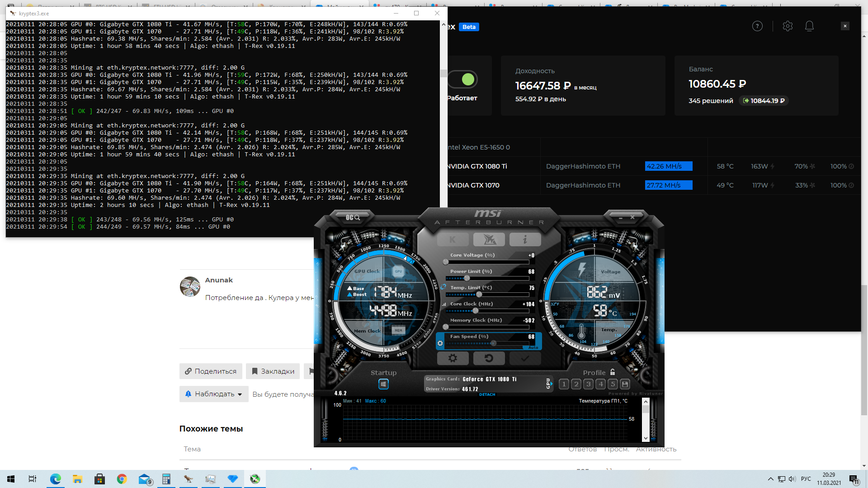868x488 pixels.
Task: Maximize the kryptex3.exe console window
Action: click(416, 13)
